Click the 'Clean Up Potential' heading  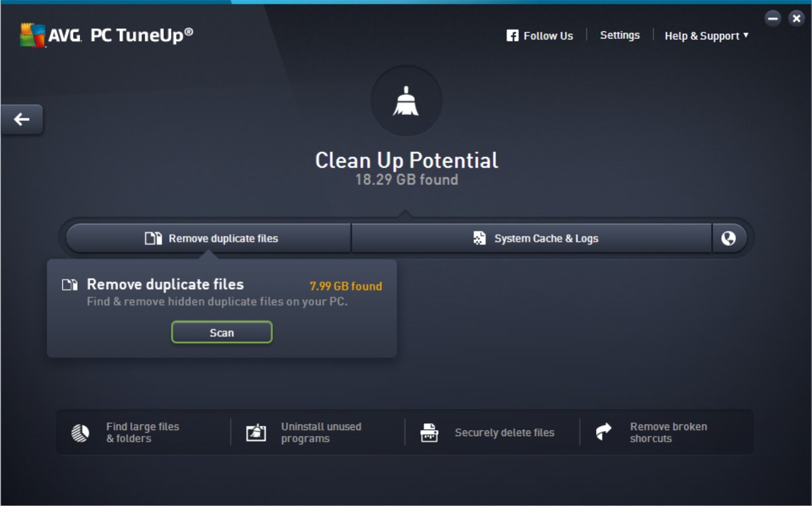(x=407, y=161)
